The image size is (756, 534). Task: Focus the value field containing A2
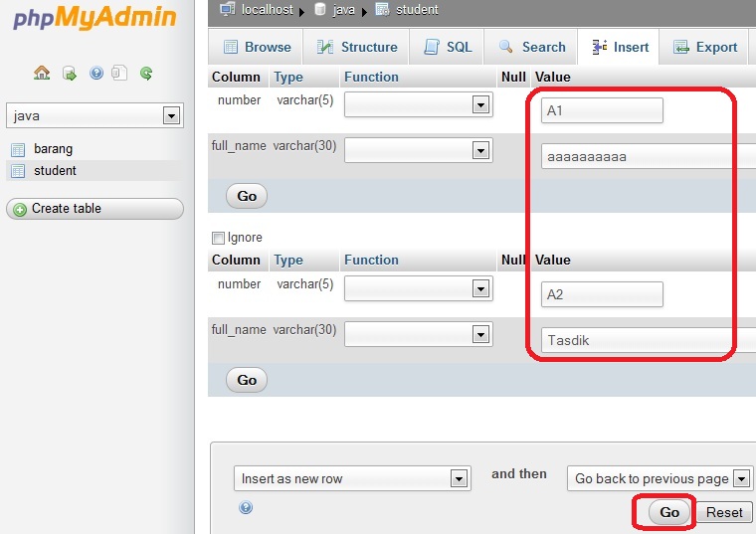point(602,294)
